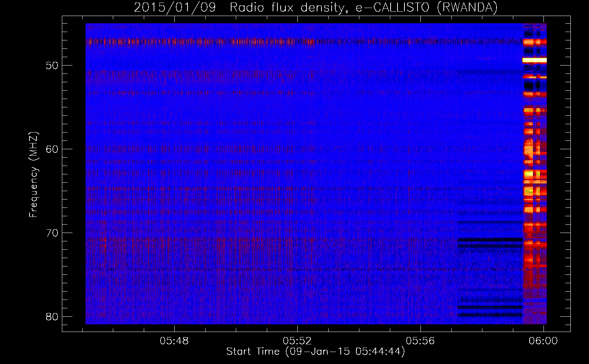Viewport: 589px width, 364px height.
Task: Click the '50' frequency tick label
Action: pos(52,66)
